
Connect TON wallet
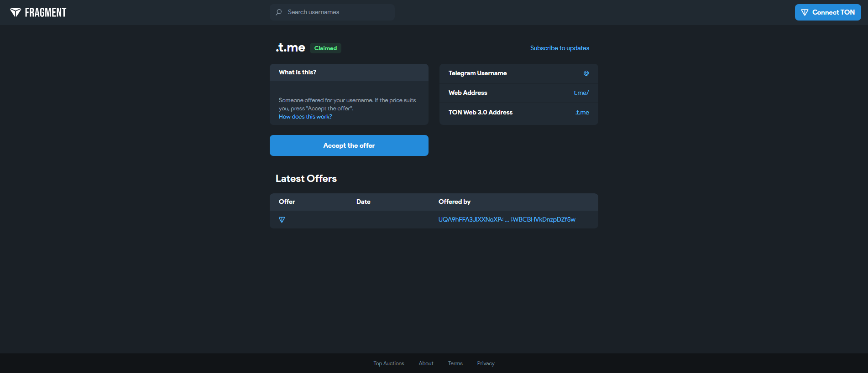(828, 12)
